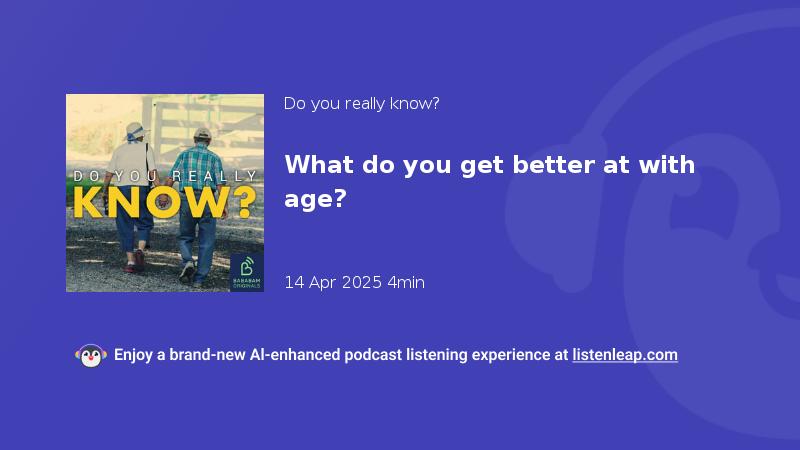The height and width of the screenshot is (450, 800).
Task: Open the Do You Really Know? cover artwork
Action: click(165, 193)
